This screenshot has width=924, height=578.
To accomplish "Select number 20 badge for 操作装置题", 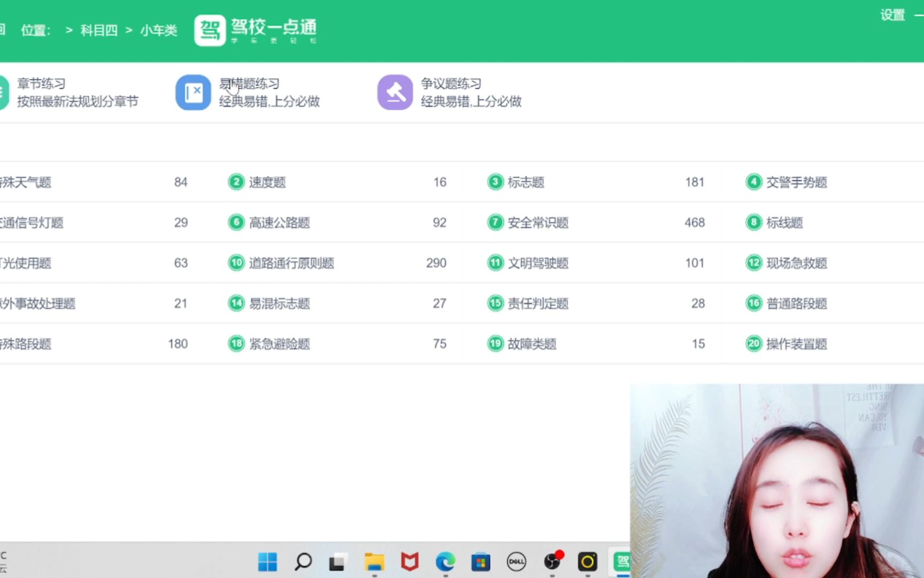I will 753,344.
